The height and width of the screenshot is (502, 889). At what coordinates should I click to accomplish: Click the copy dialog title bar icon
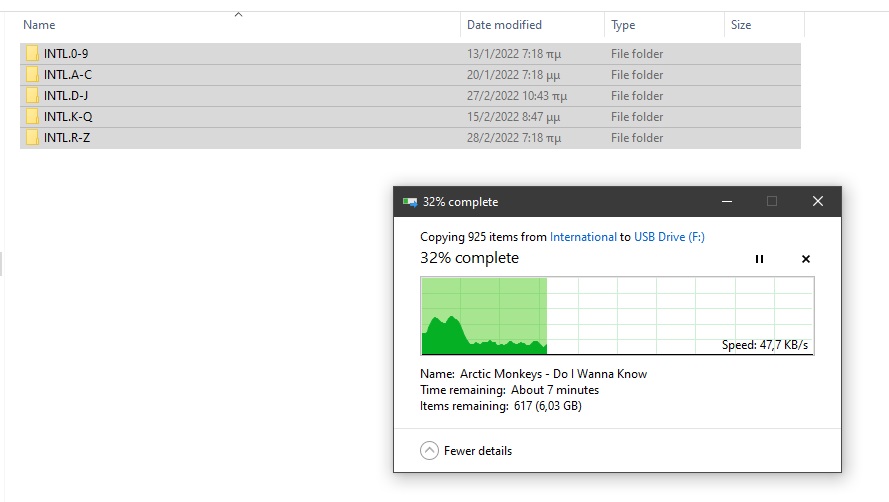[409, 202]
